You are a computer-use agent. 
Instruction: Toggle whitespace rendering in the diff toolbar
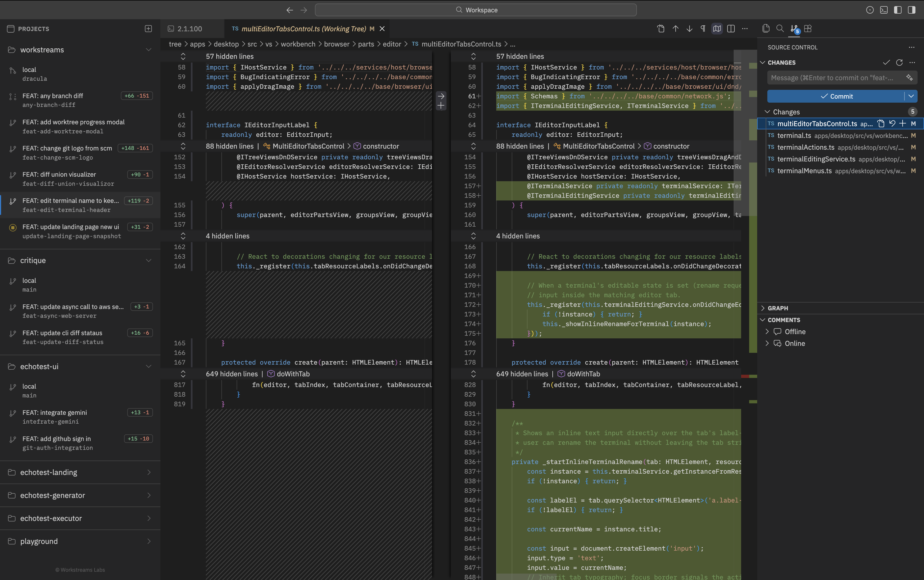(703, 28)
